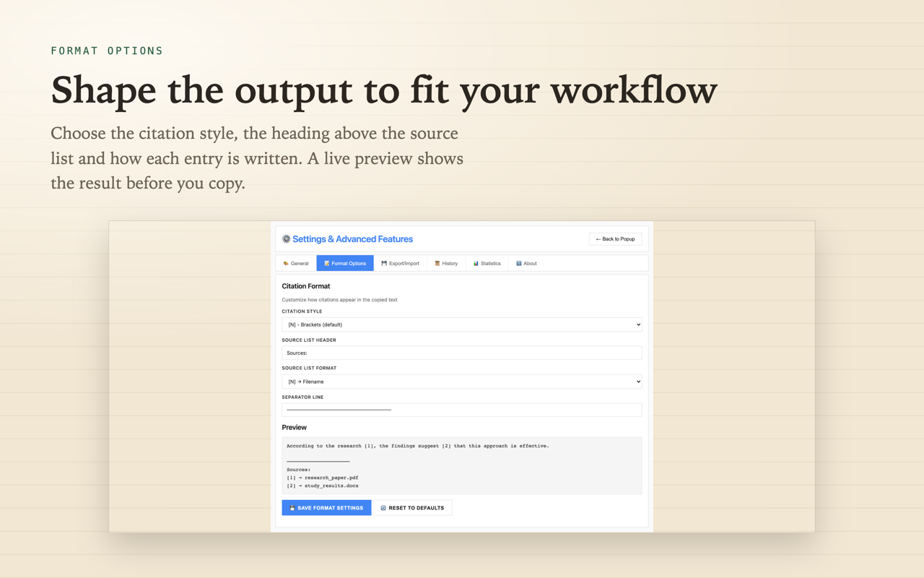The image size is (924, 578).
Task: Switch to the General tab
Action: pos(296,264)
